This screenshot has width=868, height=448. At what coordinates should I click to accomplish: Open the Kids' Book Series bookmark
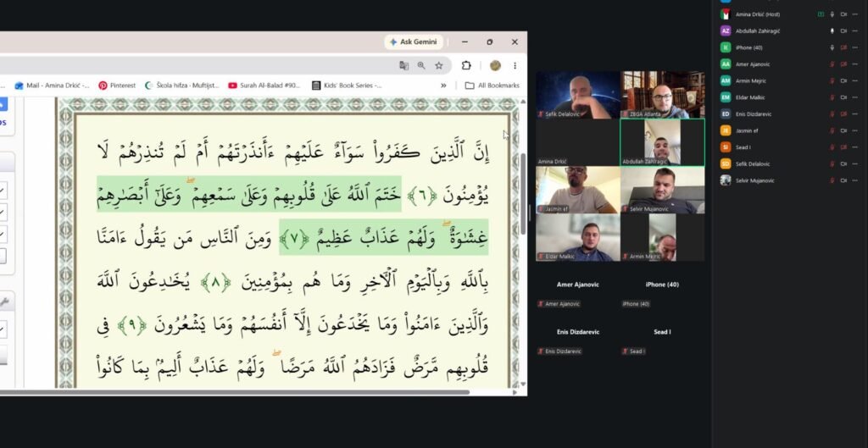pos(347,86)
